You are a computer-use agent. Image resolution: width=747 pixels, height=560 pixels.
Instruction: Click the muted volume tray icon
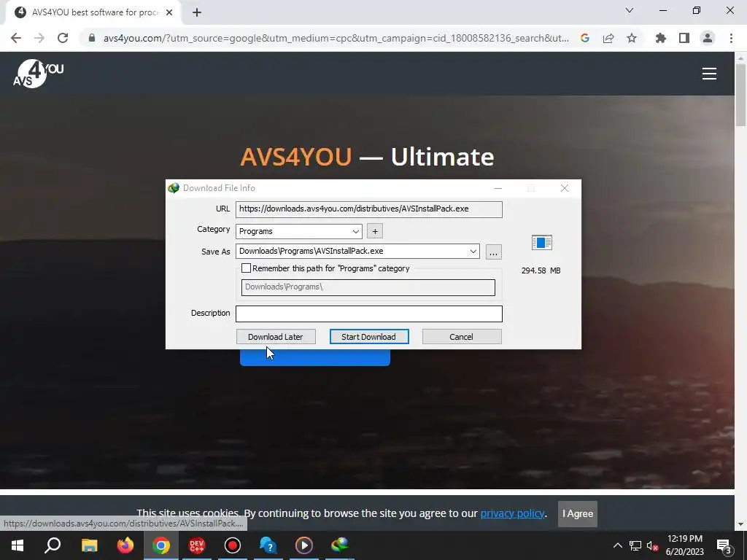tap(652, 545)
